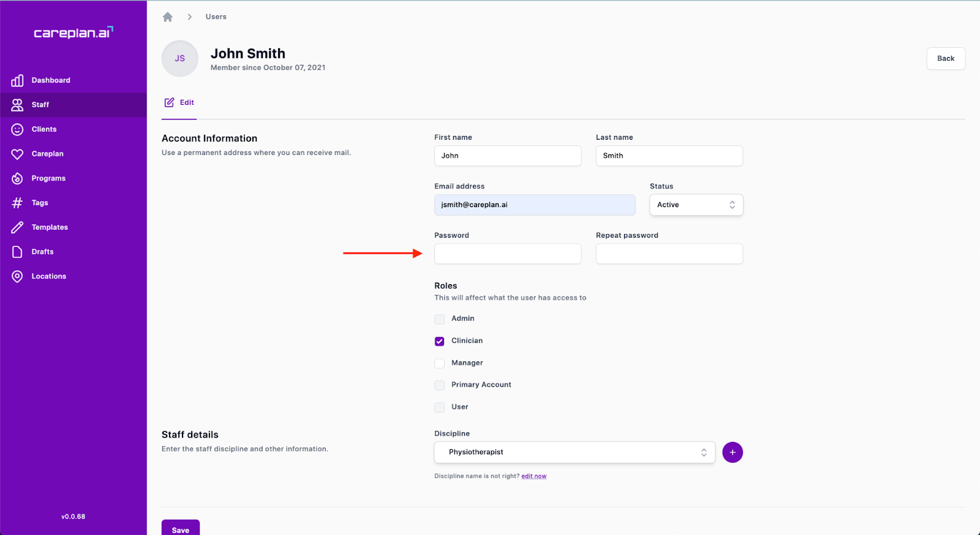
Task: Click the Dashboard bar chart icon
Action: [x=17, y=80]
